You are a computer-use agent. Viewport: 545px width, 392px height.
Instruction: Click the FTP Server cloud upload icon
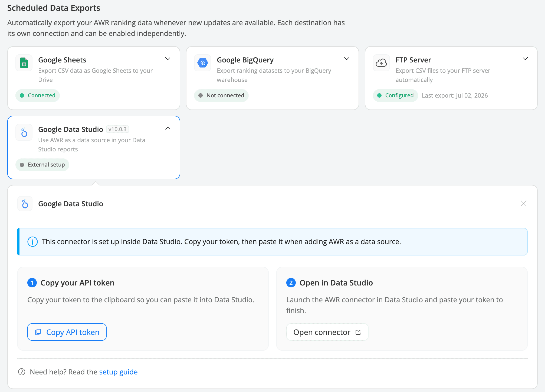pyautogui.click(x=381, y=63)
